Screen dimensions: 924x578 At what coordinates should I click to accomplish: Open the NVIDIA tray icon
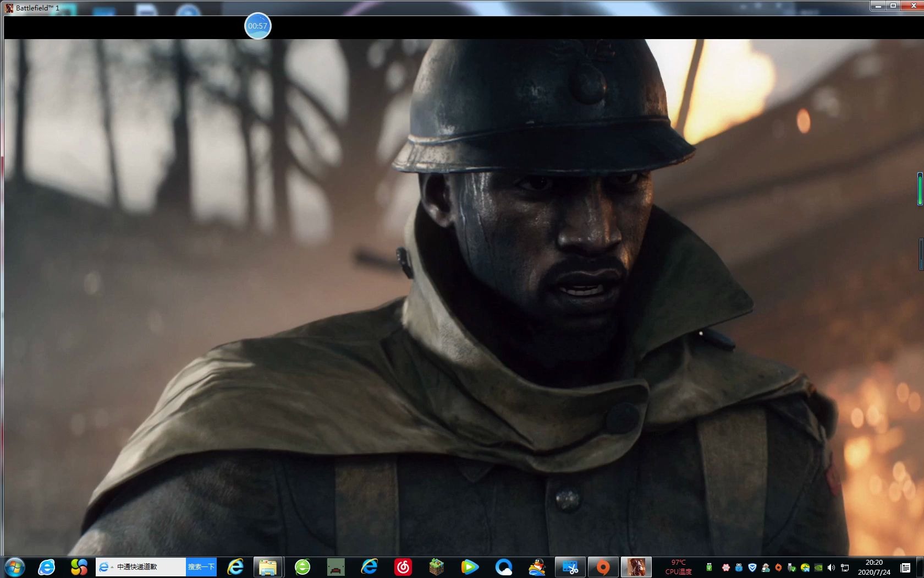tap(818, 568)
